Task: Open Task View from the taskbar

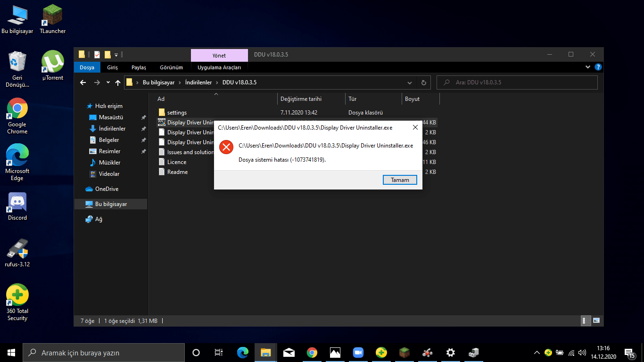Action: [219, 353]
